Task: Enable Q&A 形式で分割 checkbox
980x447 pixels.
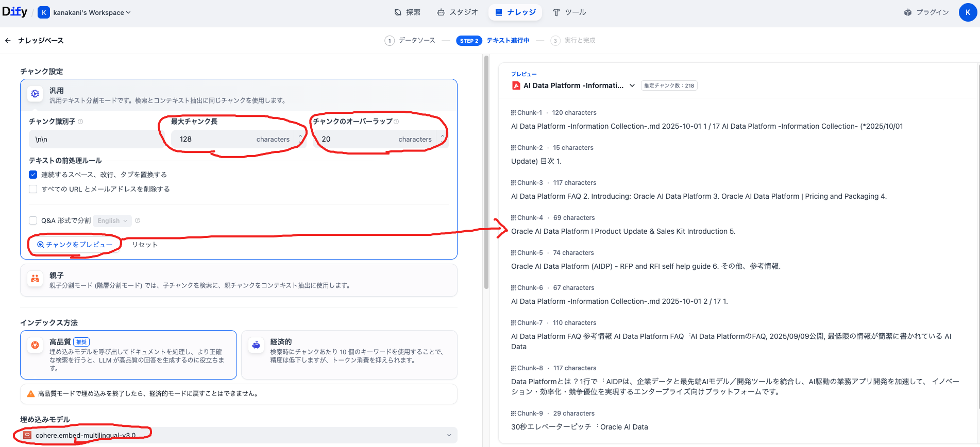Action: 33,220
